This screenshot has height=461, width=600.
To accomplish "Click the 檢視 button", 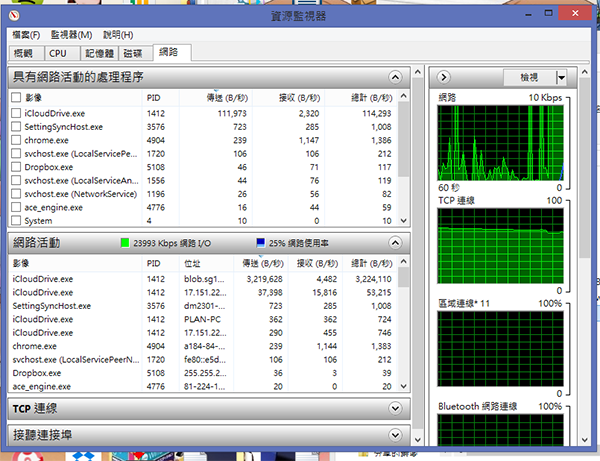I will tap(527, 77).
